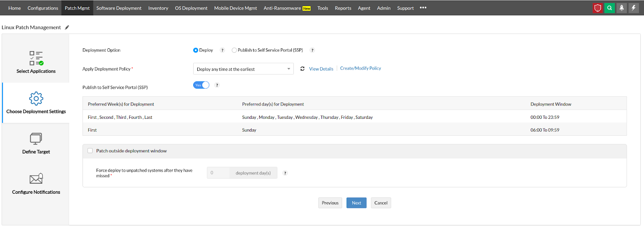Click the 00:00 To 23:59 deployment window cell
644x226 pixels.
click(545, 117)
